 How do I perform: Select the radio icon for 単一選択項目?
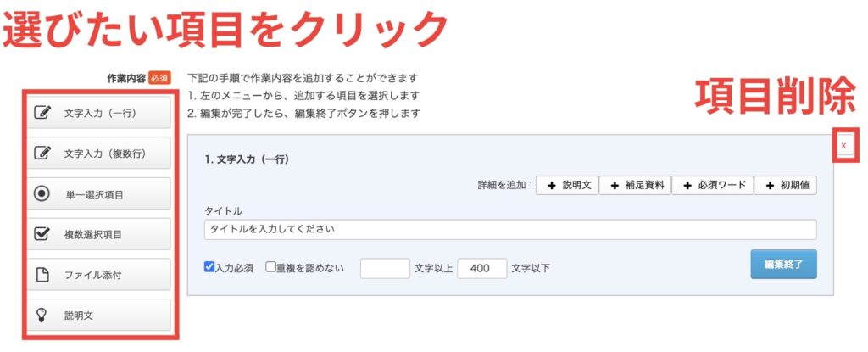tap(42, 194)
